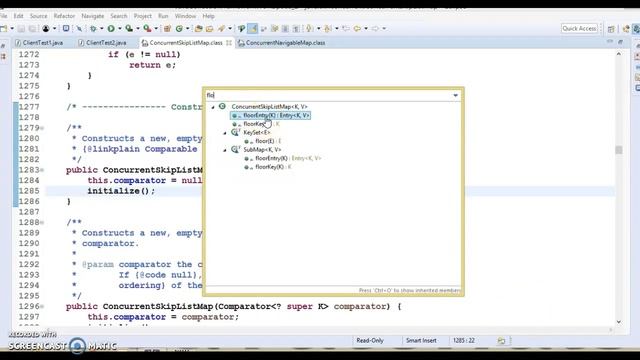Open the Search menu
This screenshot has width=640, height=360.
[x=119, y=16]
